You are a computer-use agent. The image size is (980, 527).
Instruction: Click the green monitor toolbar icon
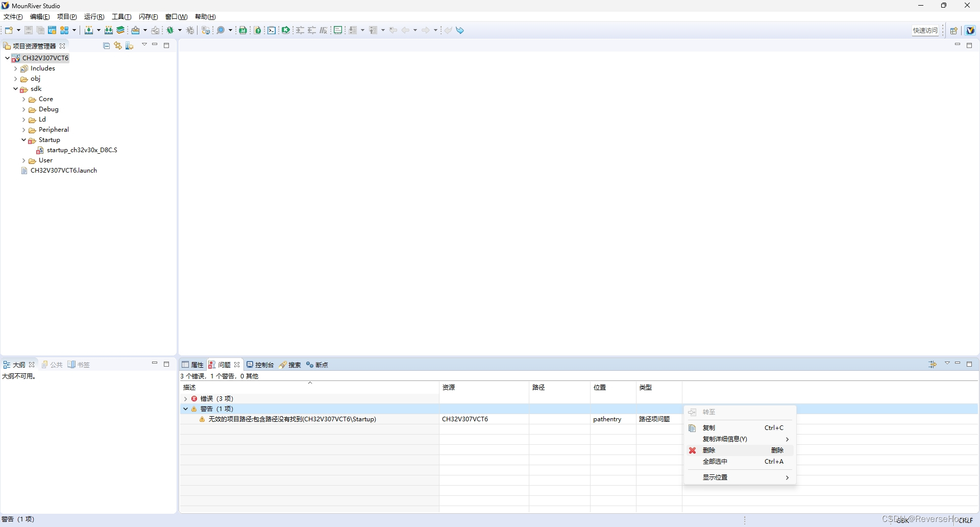338,30
